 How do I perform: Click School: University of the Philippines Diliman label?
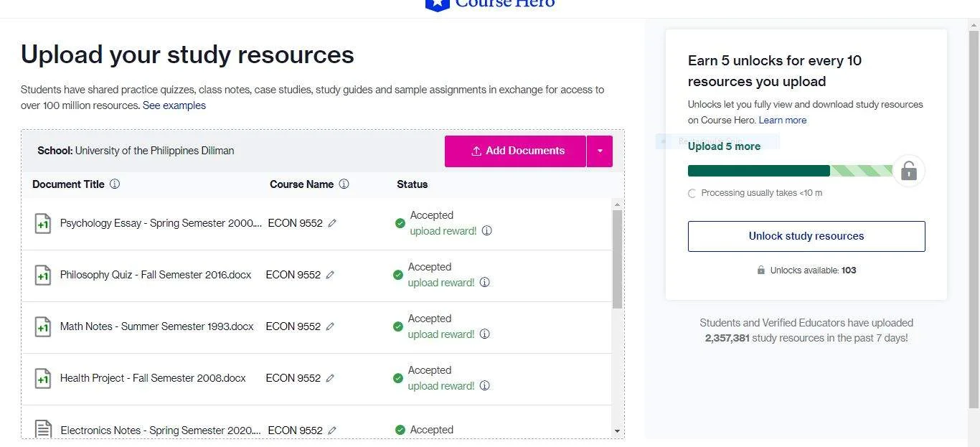tap(136, 151)
